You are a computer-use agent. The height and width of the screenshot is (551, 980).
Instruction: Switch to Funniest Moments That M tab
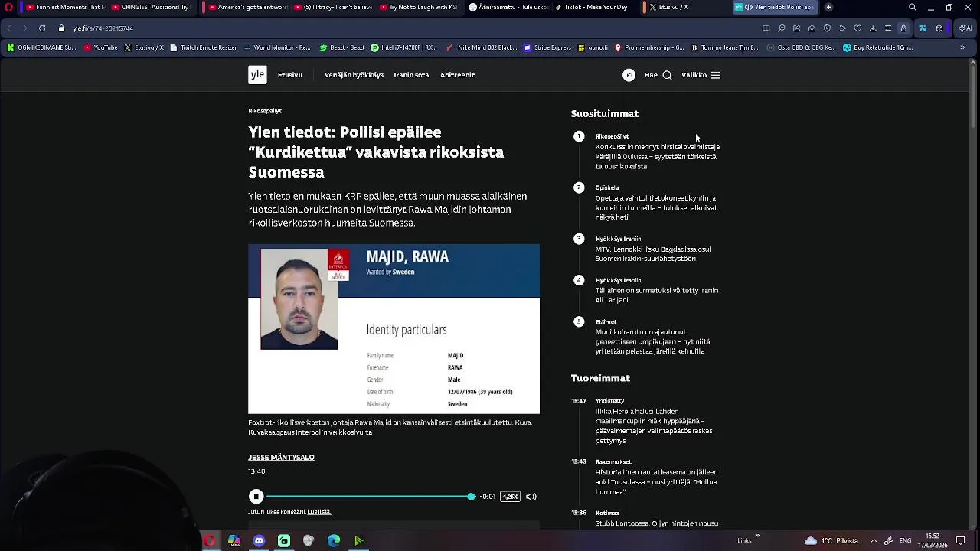point(65,7)
